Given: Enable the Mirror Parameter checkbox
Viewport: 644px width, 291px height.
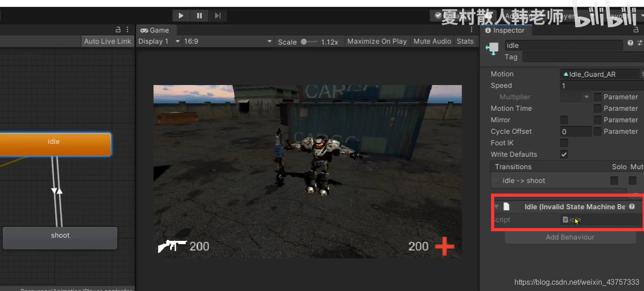Looking at the screenshot, I should [598, 120].
